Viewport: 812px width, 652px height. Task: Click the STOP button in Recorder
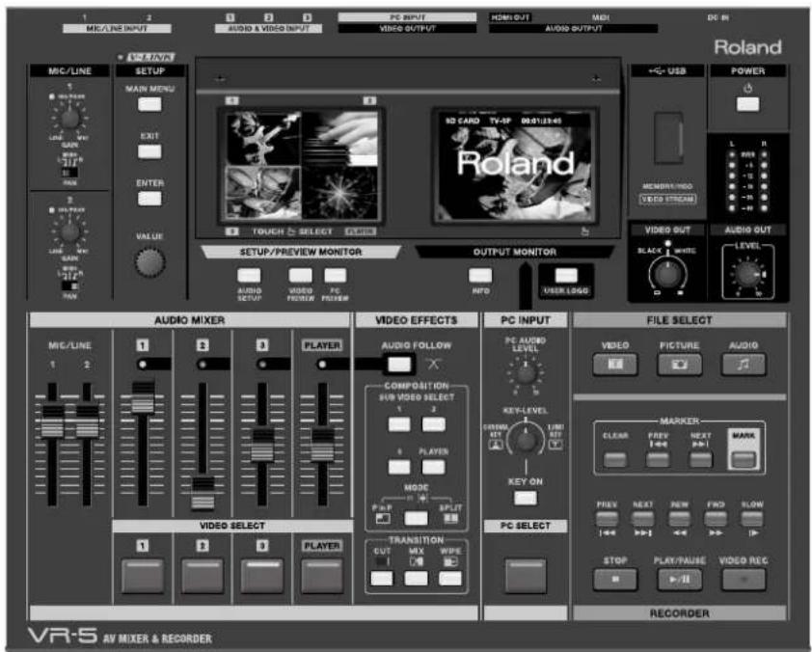(615, 580)
